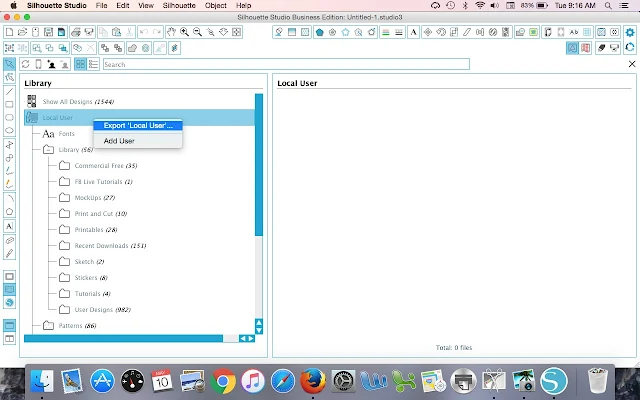Click the Pan hand tool icon

(171, 32)
